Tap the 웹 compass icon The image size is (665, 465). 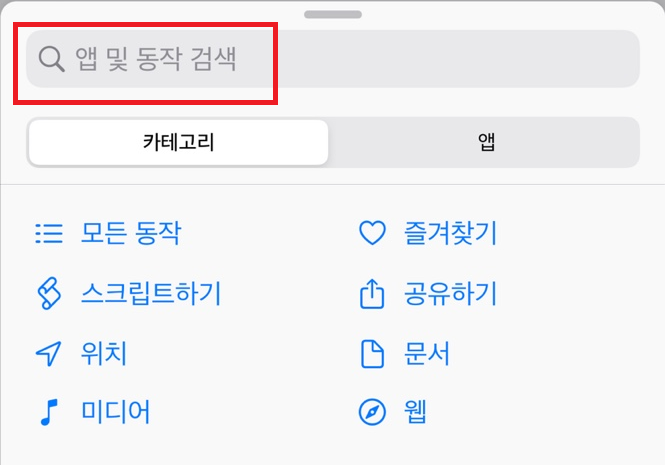pyautogui.click(x=372, y=412)
